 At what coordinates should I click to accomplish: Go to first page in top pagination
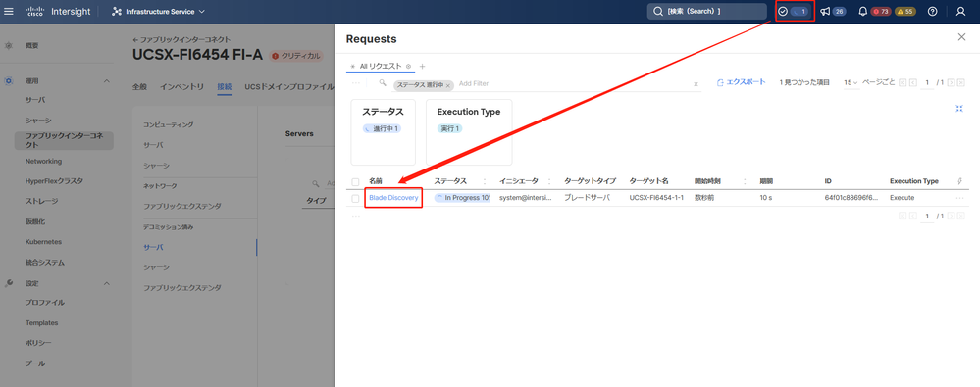click(903, 83)
